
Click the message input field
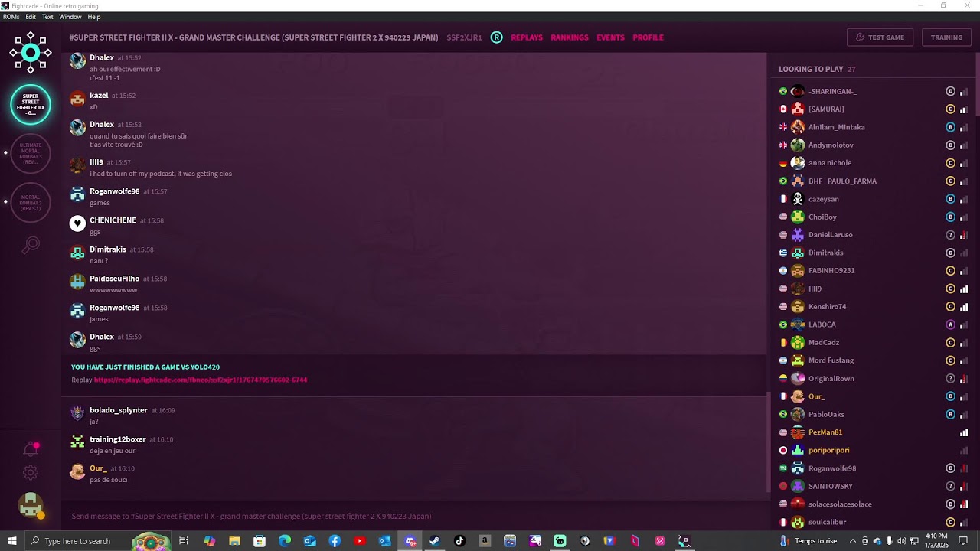413,516
